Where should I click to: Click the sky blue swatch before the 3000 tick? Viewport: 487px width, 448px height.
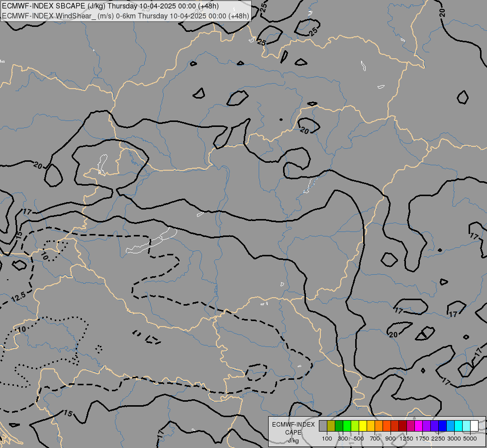pos(450,426)
